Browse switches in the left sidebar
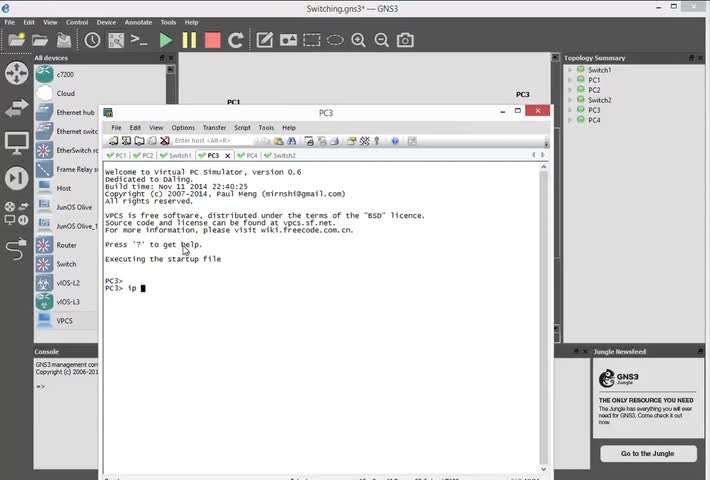This screenshot has height=480, width=710. [x=17, y=108]
